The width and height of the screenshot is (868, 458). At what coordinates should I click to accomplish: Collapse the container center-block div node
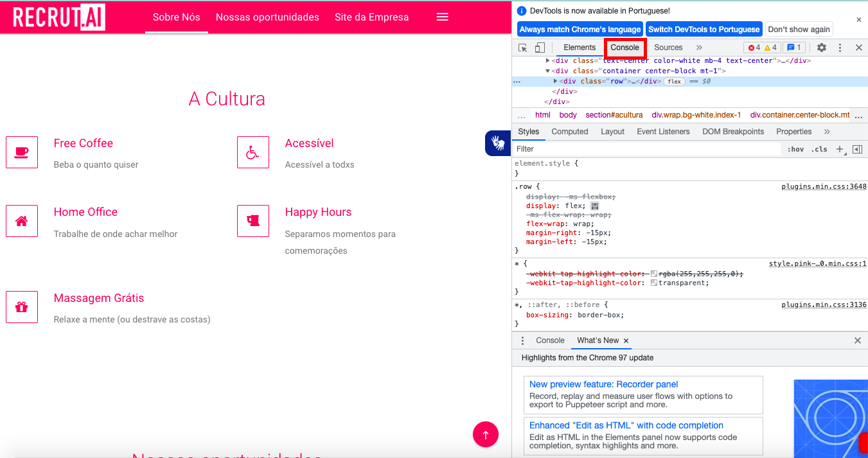tap(548, 71)
